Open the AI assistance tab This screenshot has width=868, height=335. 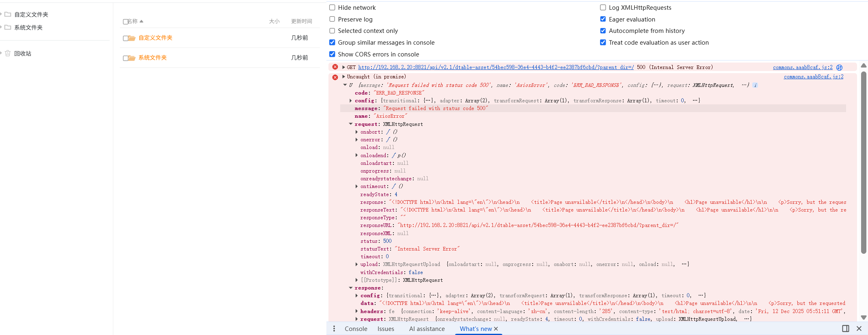(x=427, y=329)
